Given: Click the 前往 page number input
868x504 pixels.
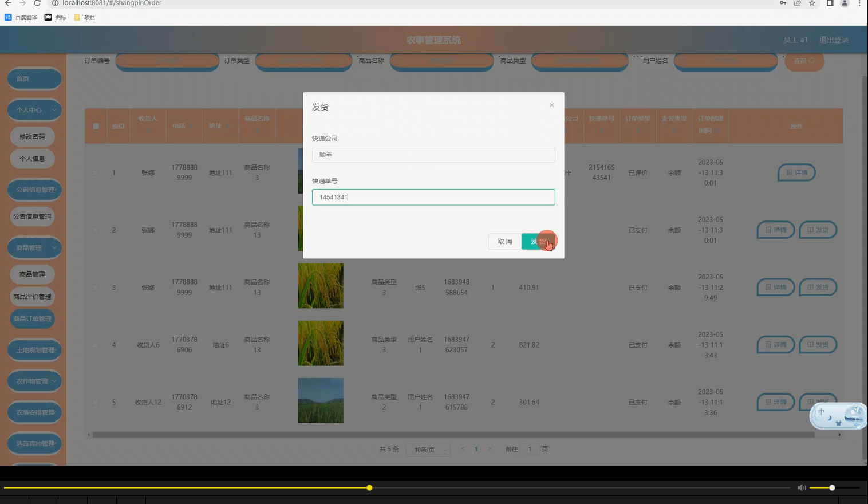Looking at the screenshot, I should coord(530,449).
